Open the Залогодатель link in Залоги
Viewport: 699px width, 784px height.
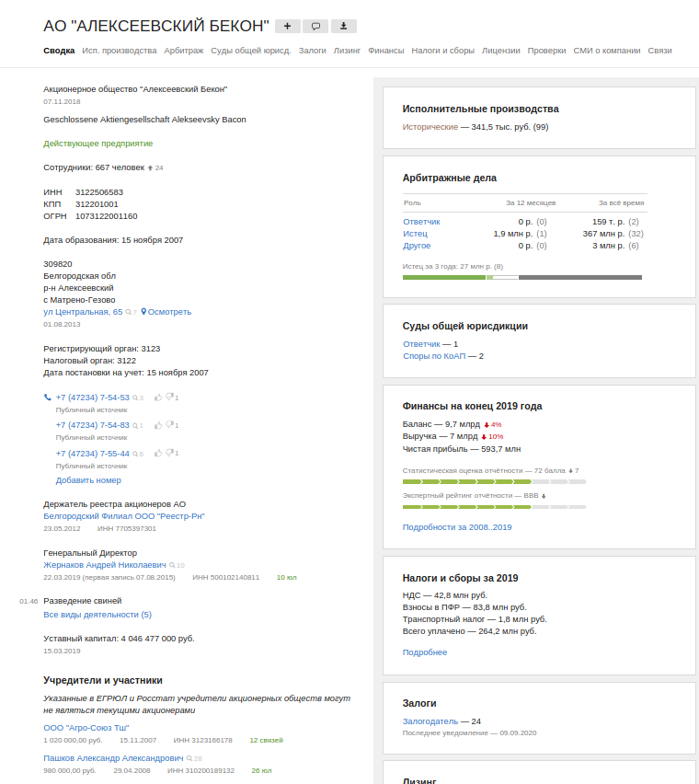pos(430,721)
